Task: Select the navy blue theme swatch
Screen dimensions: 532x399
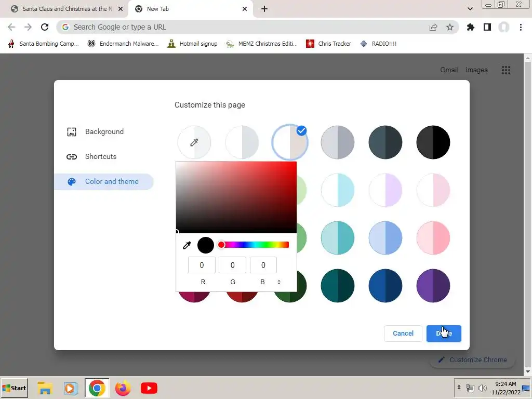Action: tap(385, 286)
